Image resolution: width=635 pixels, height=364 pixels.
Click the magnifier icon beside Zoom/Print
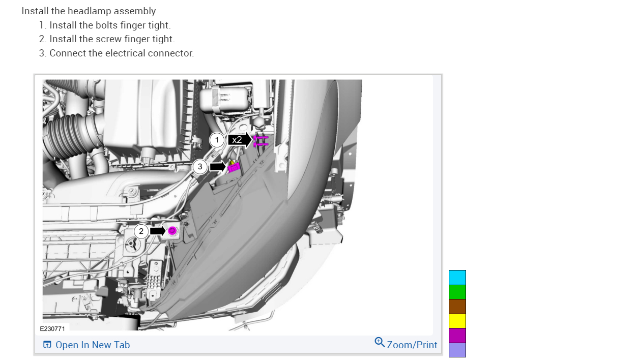coord(380,342)
